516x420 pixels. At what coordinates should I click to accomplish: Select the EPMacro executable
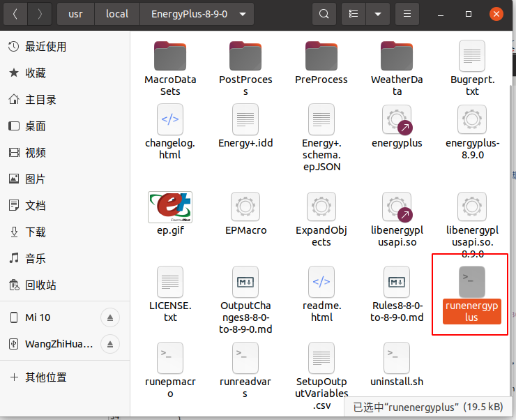pos(245,213)
